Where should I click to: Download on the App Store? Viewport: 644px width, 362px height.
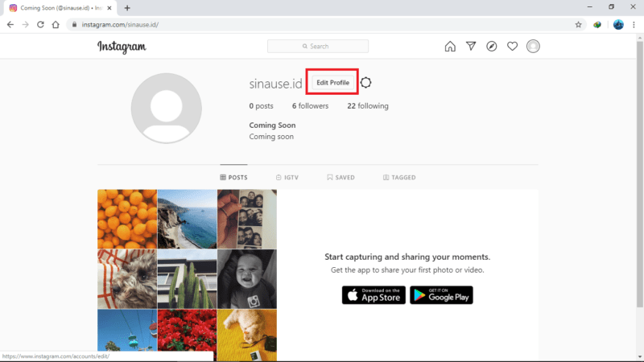(x=374, y=295)
